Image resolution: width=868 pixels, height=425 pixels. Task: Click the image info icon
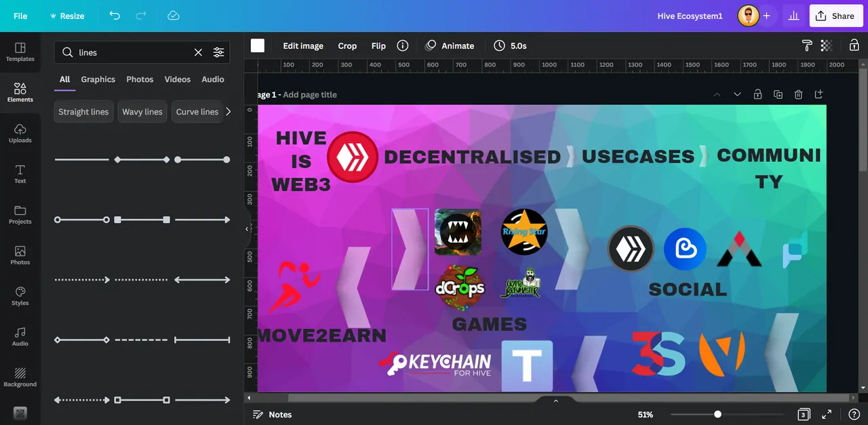click(403, 45)
